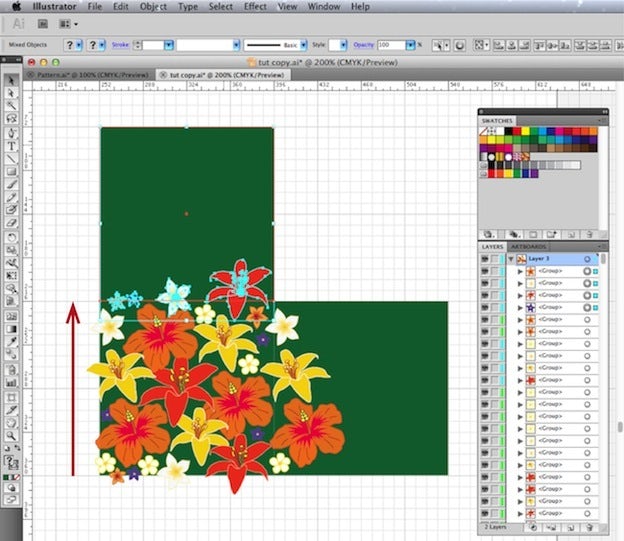Select the Selection arrow tool
624x541 pixels.
11,80
